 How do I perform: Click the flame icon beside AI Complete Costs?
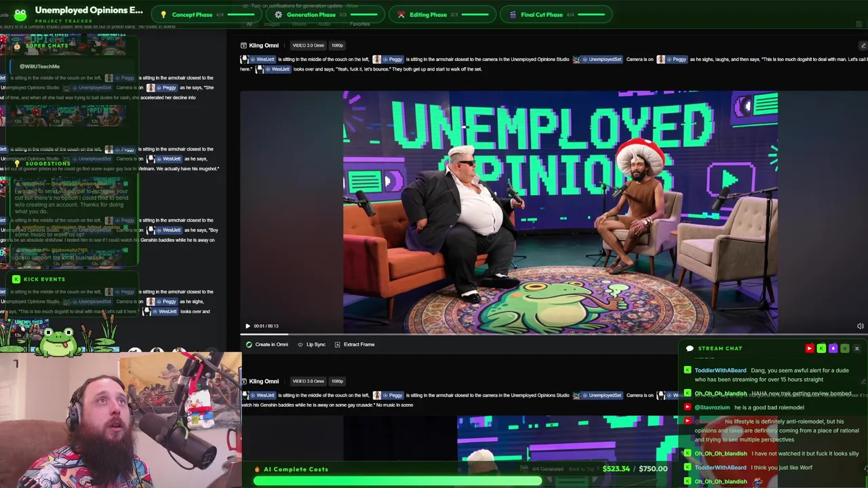pos(257,469)
